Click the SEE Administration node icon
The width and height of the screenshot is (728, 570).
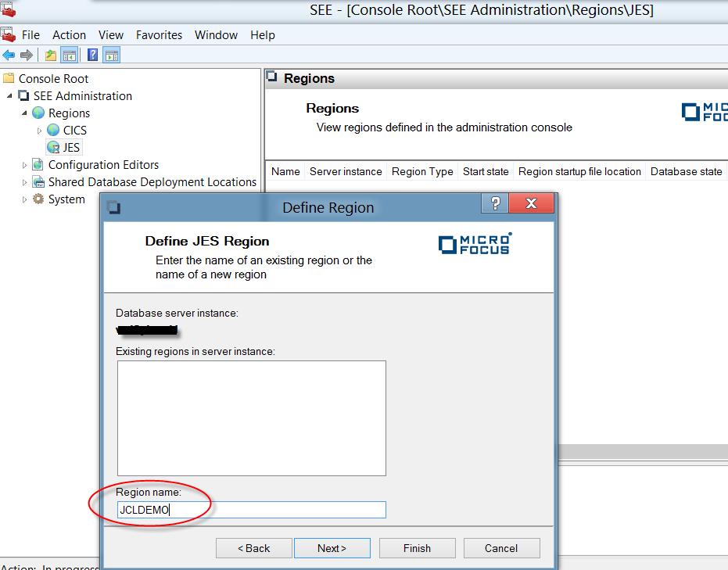click(23, 95)
